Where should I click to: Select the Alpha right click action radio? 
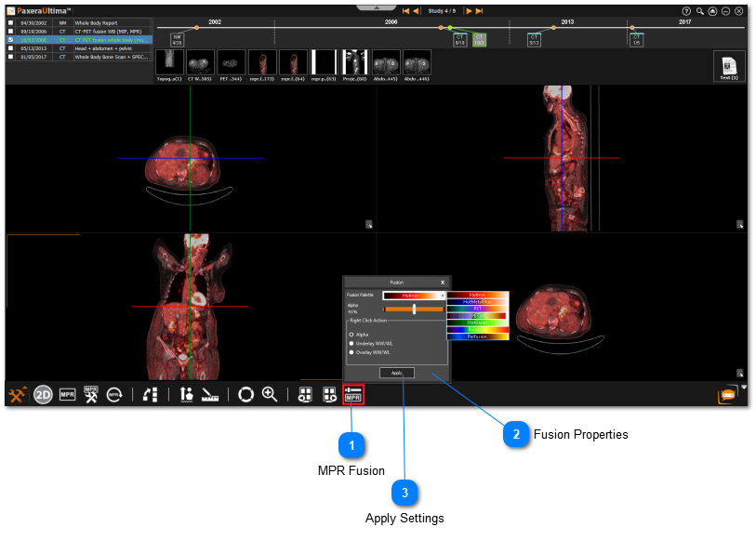coord(351,335)
